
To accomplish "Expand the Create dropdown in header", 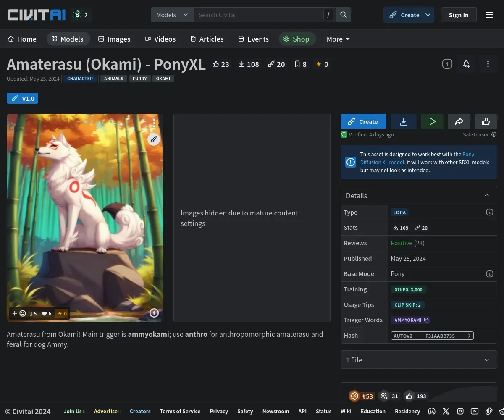I will click(x=428, y=15).
